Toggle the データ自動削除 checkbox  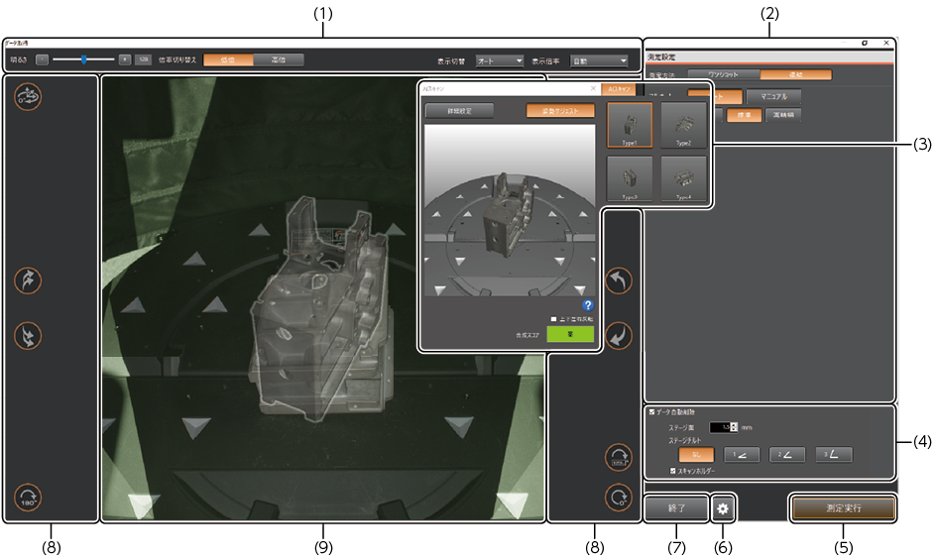(x=651, y=411)
